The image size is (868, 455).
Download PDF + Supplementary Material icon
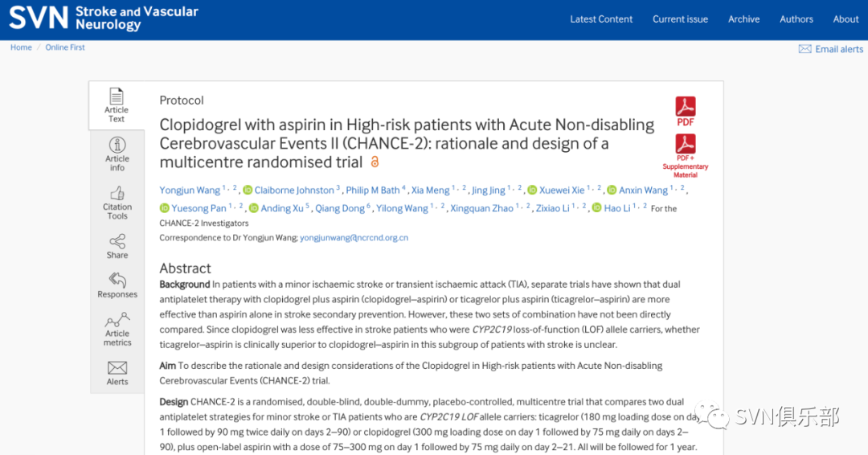686,144
